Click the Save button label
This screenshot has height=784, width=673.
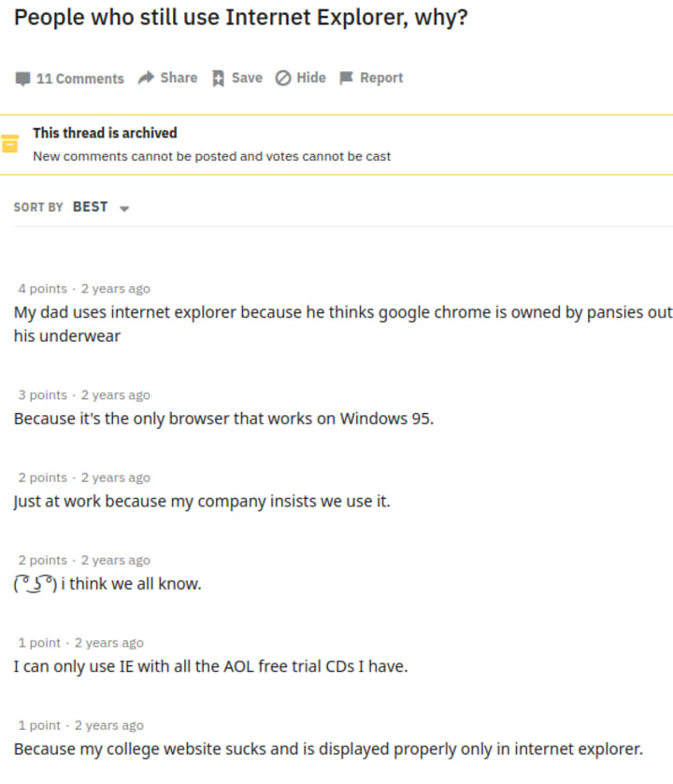point(247,78)
